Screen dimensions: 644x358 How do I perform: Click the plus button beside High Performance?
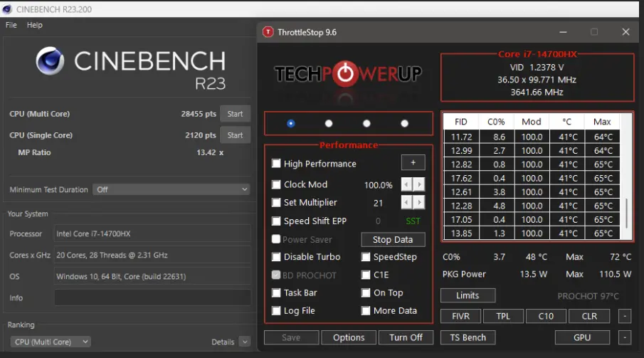[413, 163]
